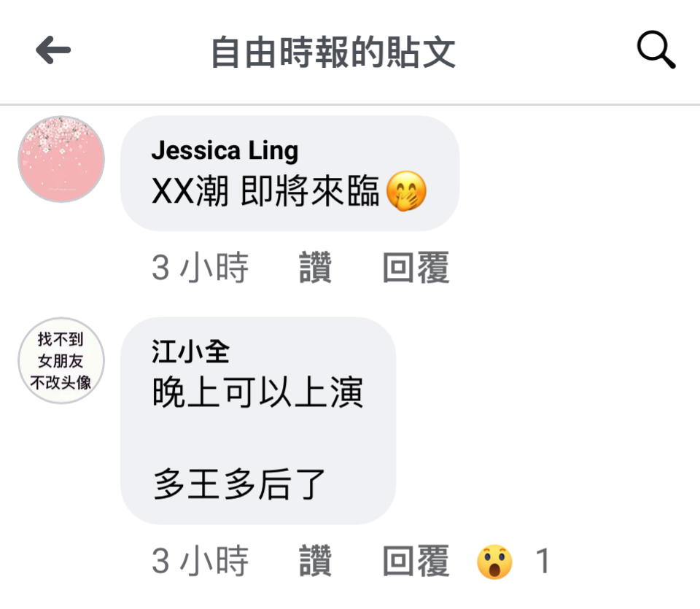Like 江小全's comment with 讚
The image size is (700, 609).
[315, 561]
